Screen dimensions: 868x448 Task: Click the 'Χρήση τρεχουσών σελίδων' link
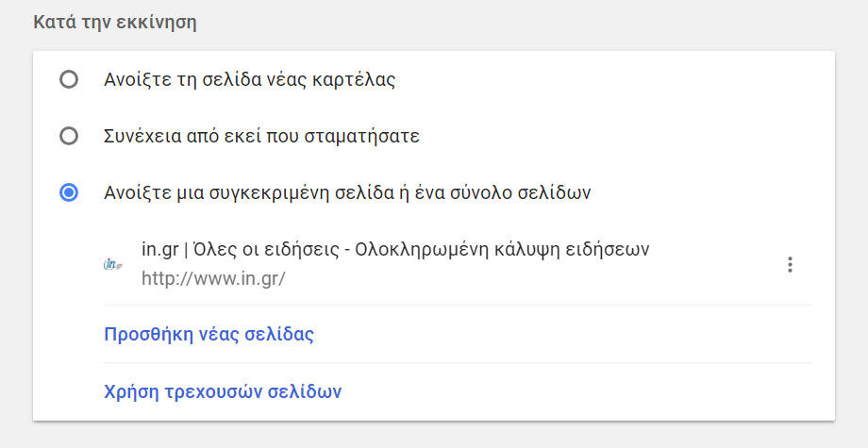coord(223,391)
